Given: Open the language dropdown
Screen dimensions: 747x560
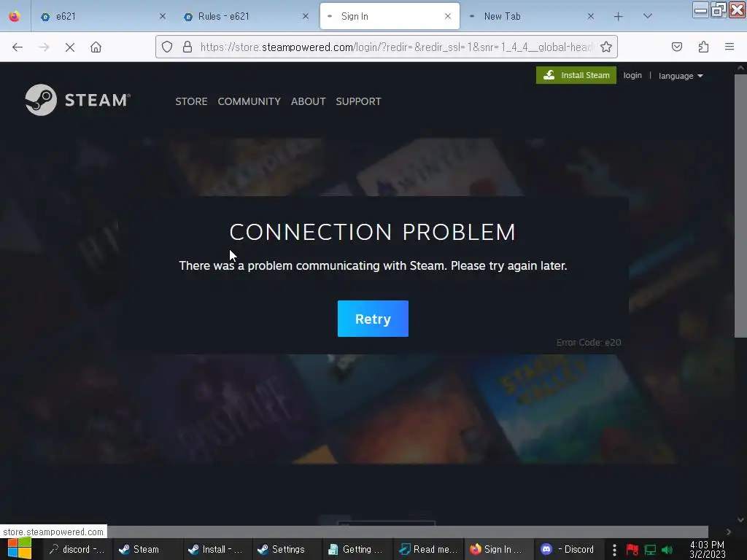Looking at the screenshot, I should pyautogui.click(x=681, y=76).
